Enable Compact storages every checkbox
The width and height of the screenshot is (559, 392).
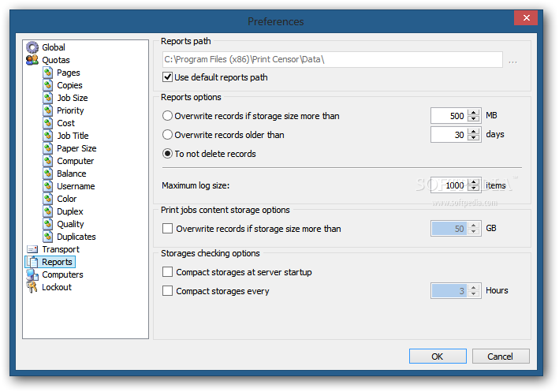tap(168, 291)
